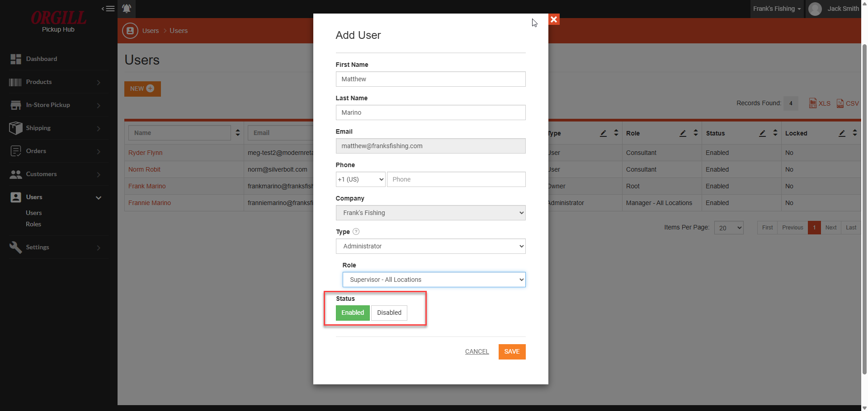The width and height of the screenshot is (868, 411).
Task: Open the notifications bell icon
Action: pos(127,9)
